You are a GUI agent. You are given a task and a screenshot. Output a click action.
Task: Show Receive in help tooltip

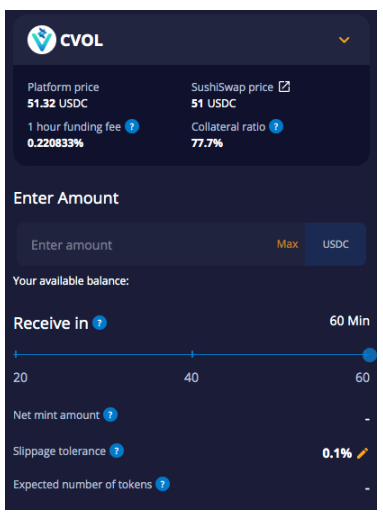pos(99,323)
